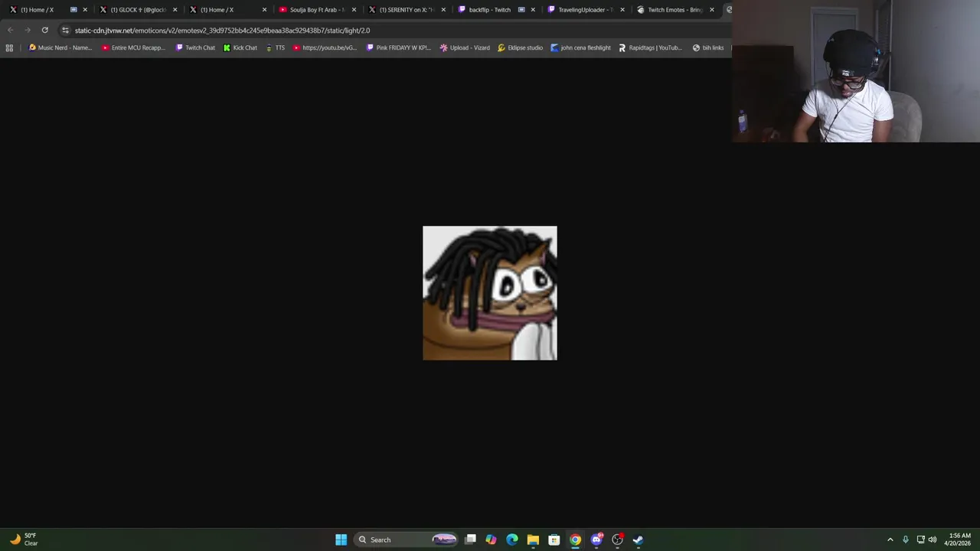This screenshot has height=551, width=980.
Task: Open the Chrome apps grid icon
Action: point(9,47)
